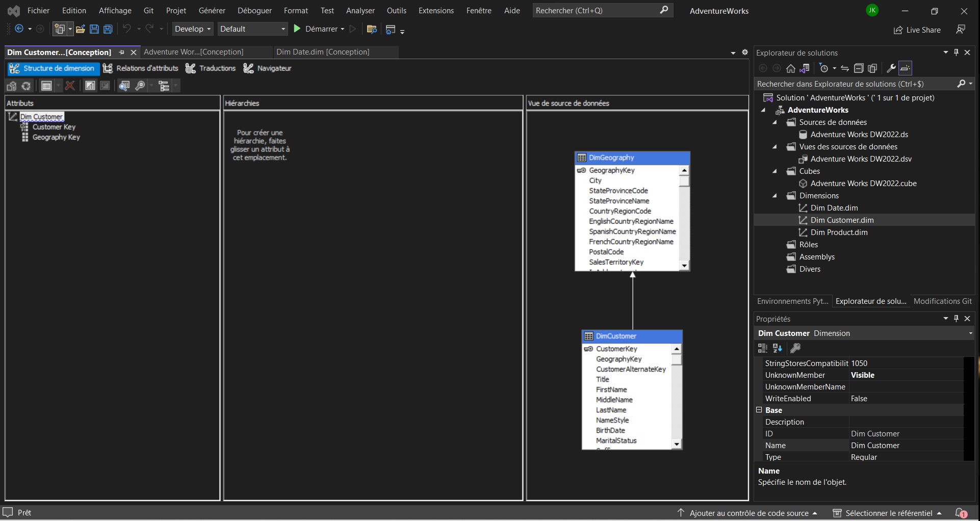Viewport: 980px width, 521px height.
Task: Open the Dim Customer Dimension object dropdown
Action: [x=970, y=333]
